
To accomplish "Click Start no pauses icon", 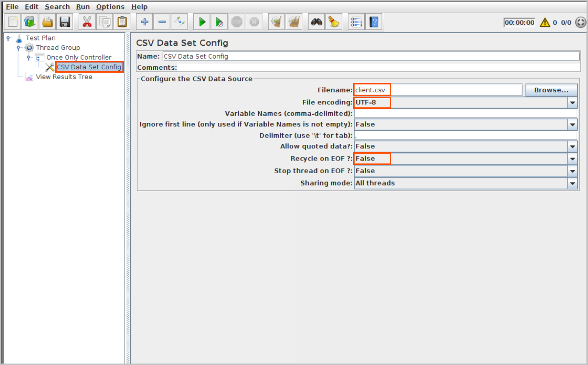I will click(219, 22).
